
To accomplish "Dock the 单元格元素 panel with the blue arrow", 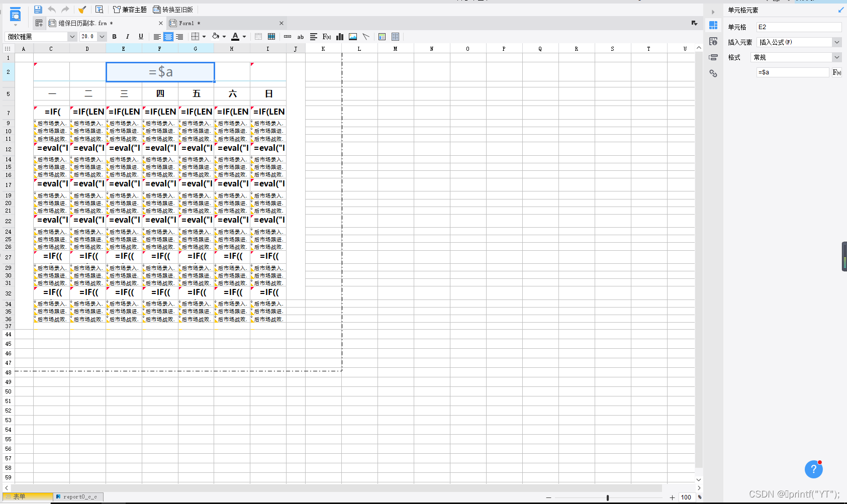I will [841, 10].
